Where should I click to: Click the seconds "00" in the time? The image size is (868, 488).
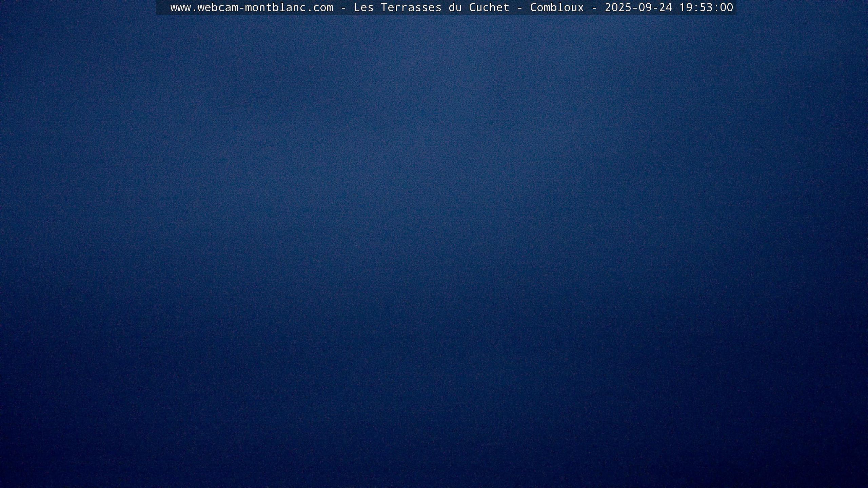(726, 7)
